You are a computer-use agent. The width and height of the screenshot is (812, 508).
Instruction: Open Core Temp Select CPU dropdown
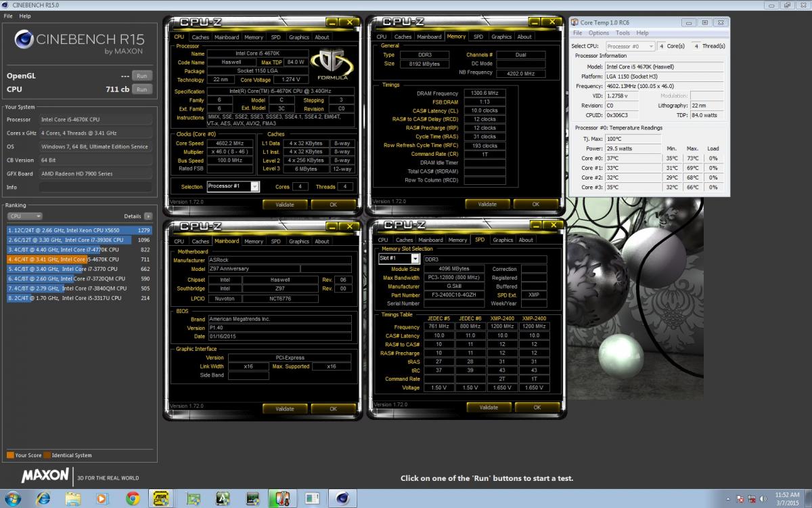coord(630,46)
